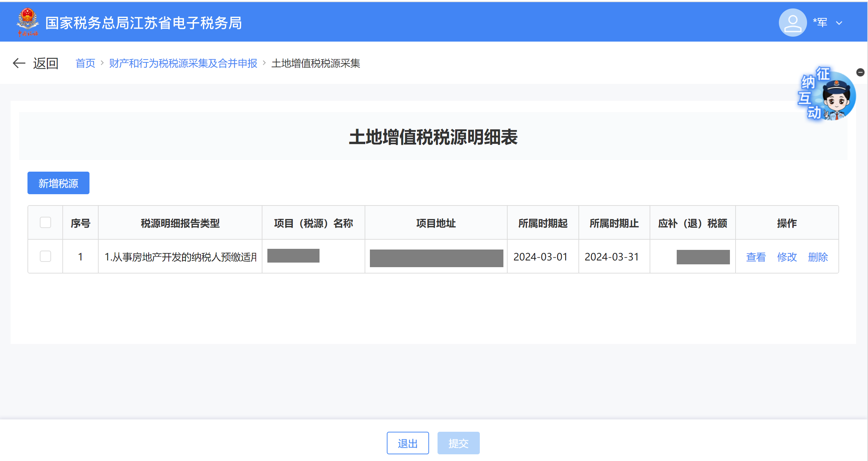Click the 新增税源 button

(x=58, y=183)
